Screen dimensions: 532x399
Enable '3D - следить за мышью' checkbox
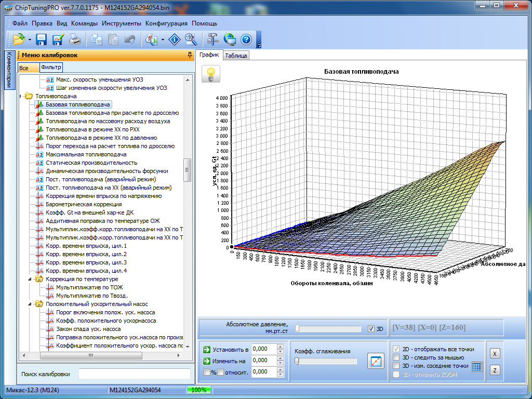(x=397, y=357)
